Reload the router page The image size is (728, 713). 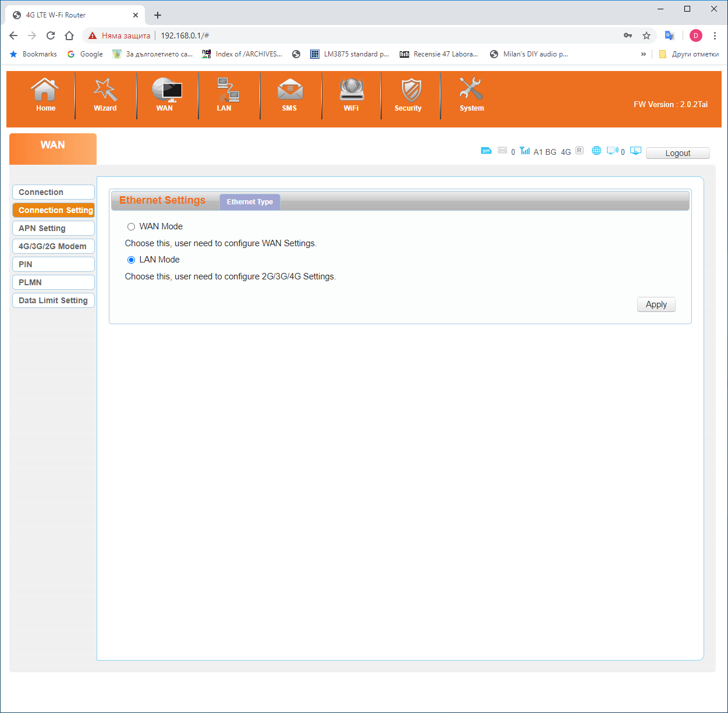(51, 36)
